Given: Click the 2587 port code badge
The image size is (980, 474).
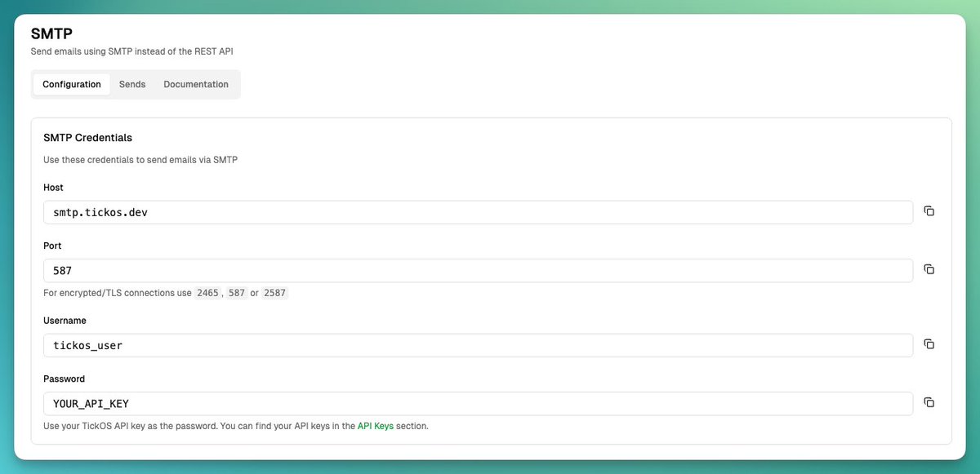Looking at the screenshot, I should click(x=274, y=293).
